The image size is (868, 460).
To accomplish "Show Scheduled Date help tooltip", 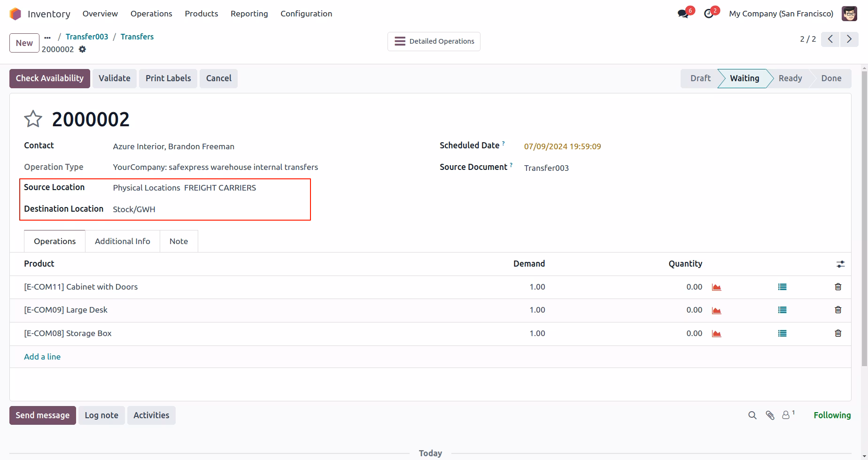I will click(503, 143).
